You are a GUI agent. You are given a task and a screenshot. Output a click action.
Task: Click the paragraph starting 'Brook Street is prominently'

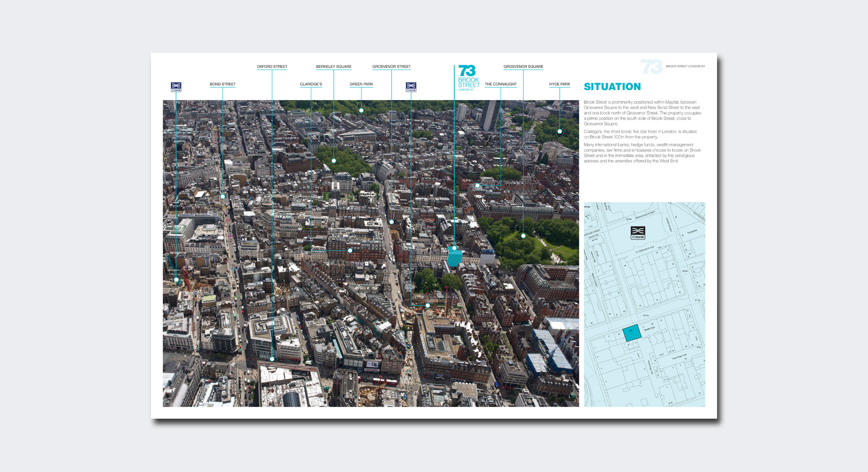coord(643,113)
